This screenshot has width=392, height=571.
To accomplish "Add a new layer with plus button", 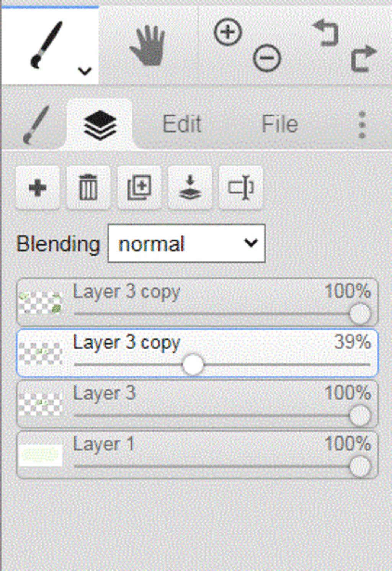I will 38,188.
